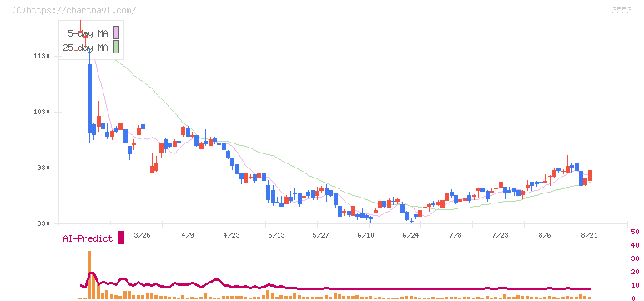Screen dimensions: 644x301
Task: Click the 930 price axis label
Action: coord(44,168)
